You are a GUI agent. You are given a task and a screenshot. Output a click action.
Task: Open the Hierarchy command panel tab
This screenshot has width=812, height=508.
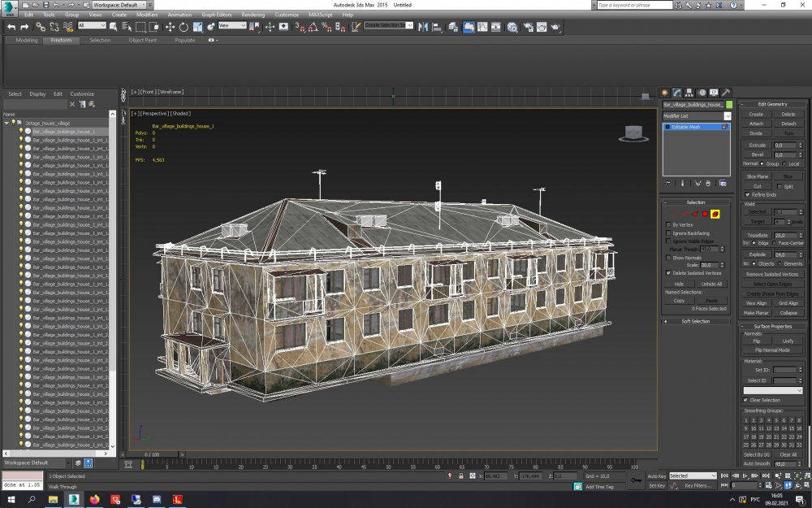pos(689,93)
